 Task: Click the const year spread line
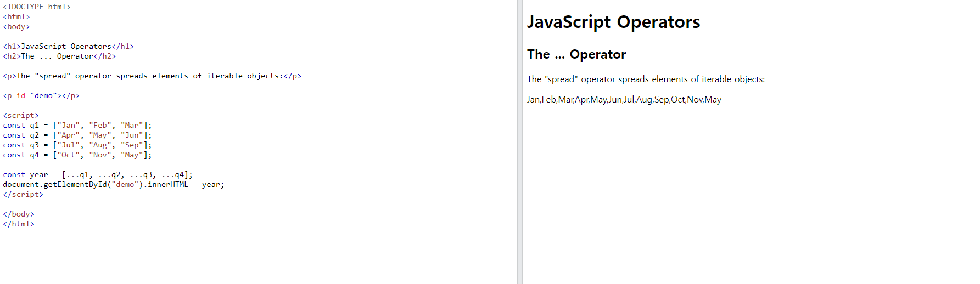coord(98,175)
